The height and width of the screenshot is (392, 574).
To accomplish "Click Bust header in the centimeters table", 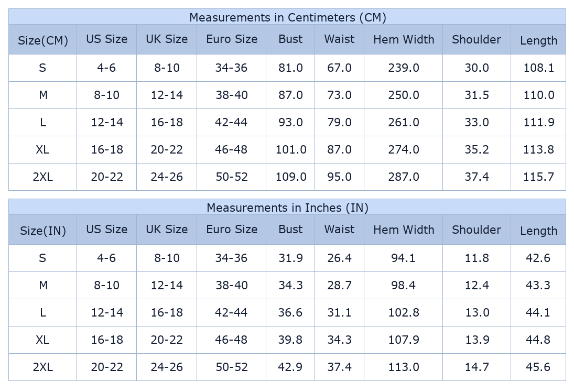I will [x=290, y=39].
